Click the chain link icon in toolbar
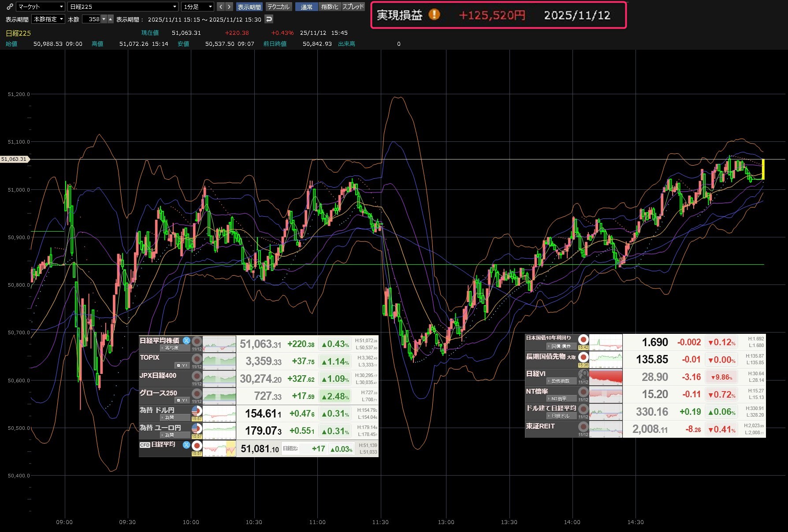The height and width of the screenshot is (532, 788). pos(9,7)
